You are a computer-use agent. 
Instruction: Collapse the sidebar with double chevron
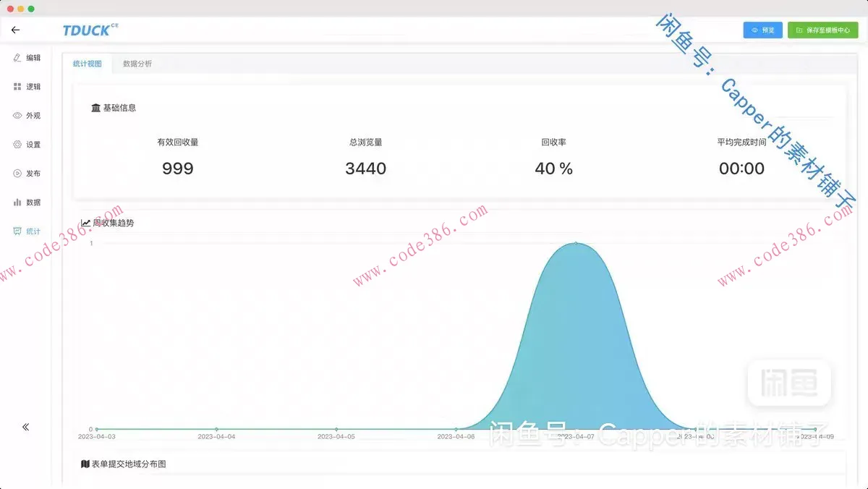coord(26,427)
